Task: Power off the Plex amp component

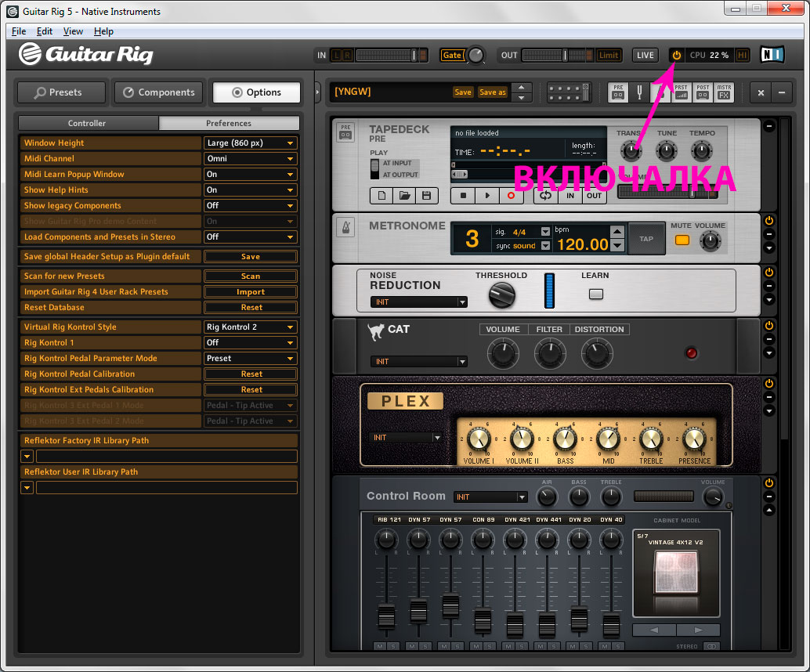Action: 769,383
